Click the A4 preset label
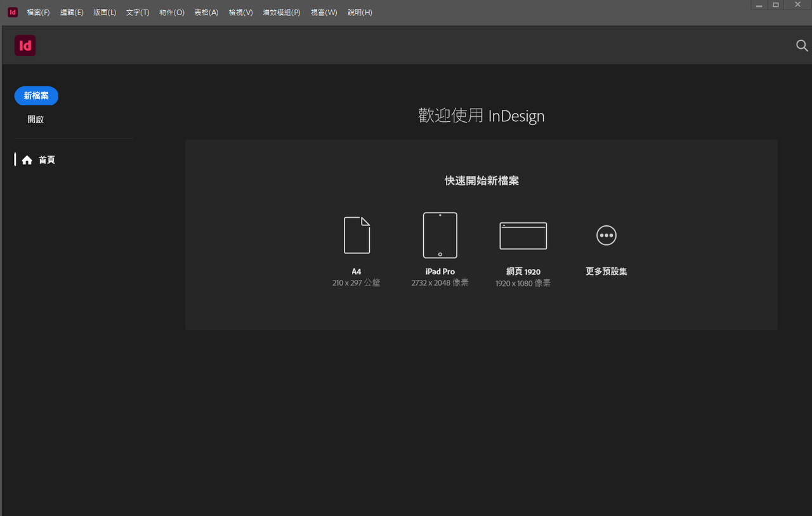Image resolution: width=812 pixels, height=516 pixels. click(x=357, y=272)
